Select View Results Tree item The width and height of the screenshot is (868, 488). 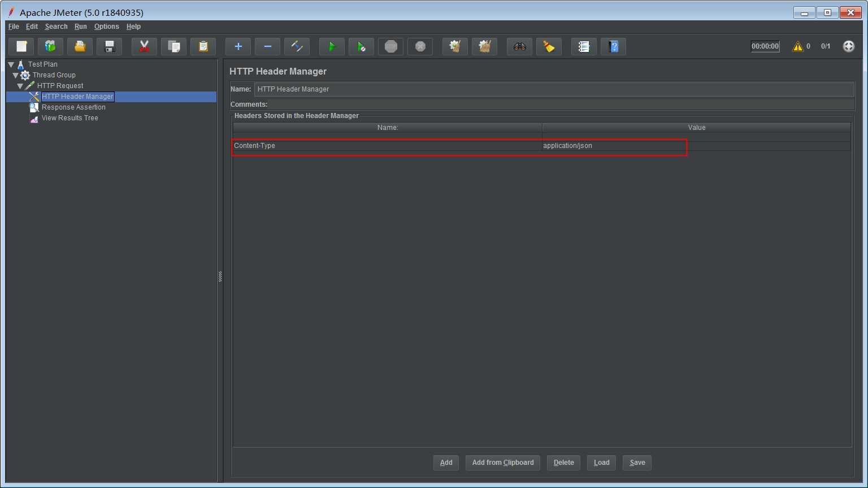[x=70, y=118]
